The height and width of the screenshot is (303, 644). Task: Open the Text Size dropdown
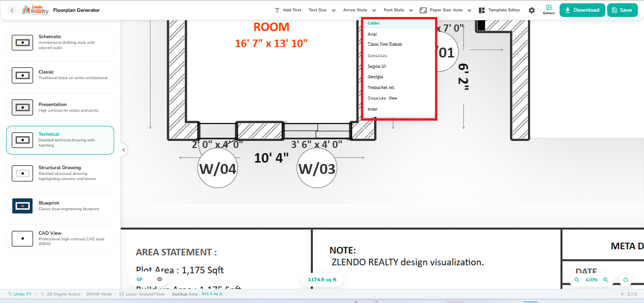pos(322,10)
